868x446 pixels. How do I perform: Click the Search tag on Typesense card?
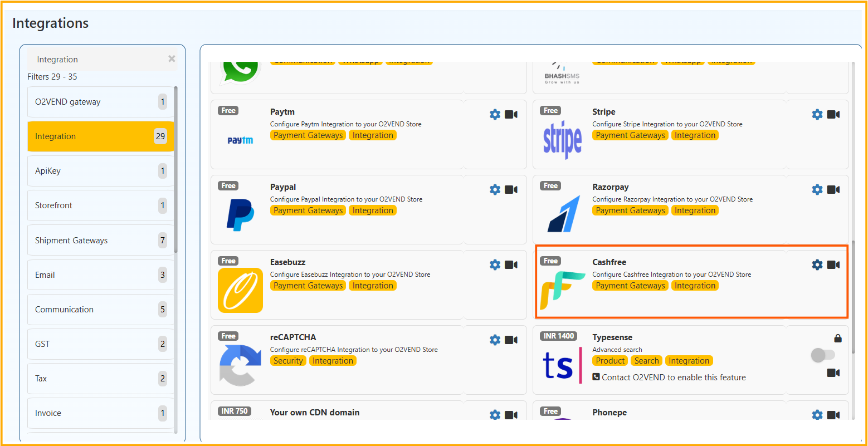(646, 360)
